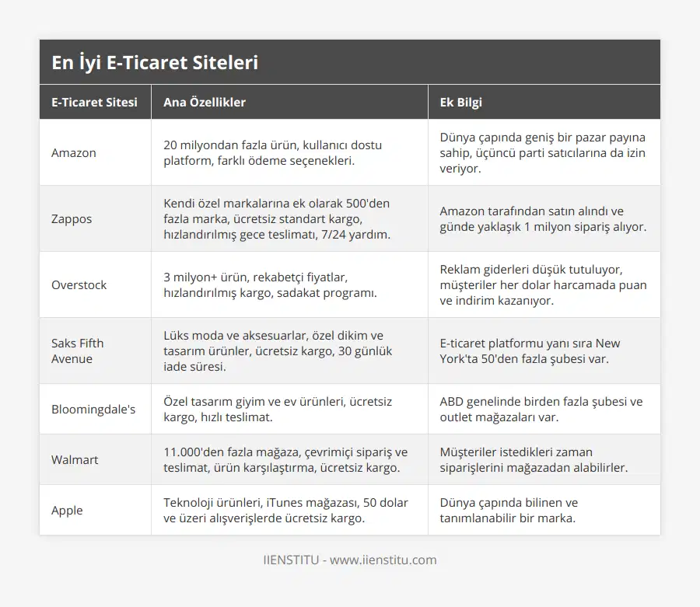Select the Saks Fifth Avenue cell
700x607 pixels.
tap(77, 351)
